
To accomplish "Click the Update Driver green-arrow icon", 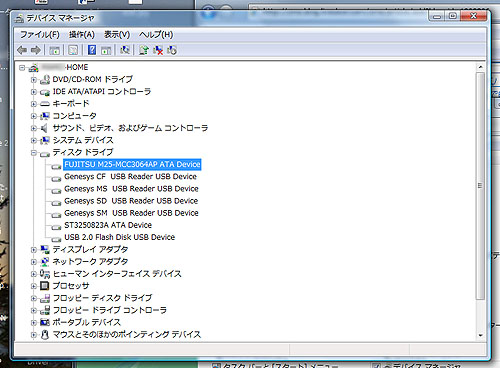I will 144,50.
